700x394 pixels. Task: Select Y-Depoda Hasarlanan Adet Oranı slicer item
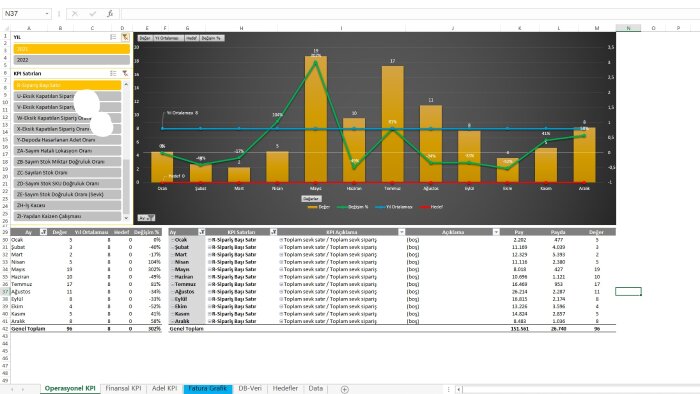[x=67, y=140]
